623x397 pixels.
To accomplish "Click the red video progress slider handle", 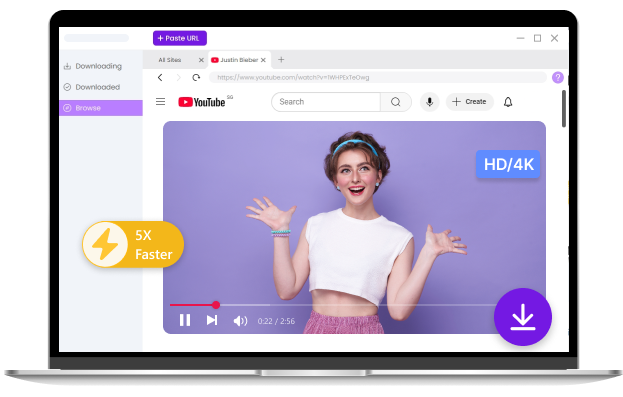I will click(216, 305).
